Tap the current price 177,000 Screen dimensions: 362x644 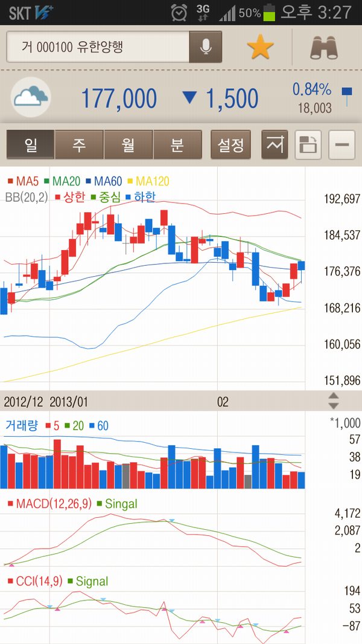[x=119, y=98]
